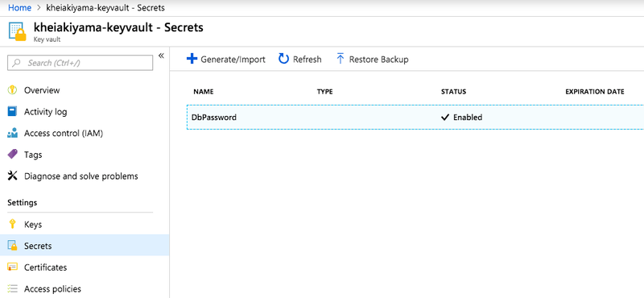Click the Settings section heading

[x=23, y=203]
